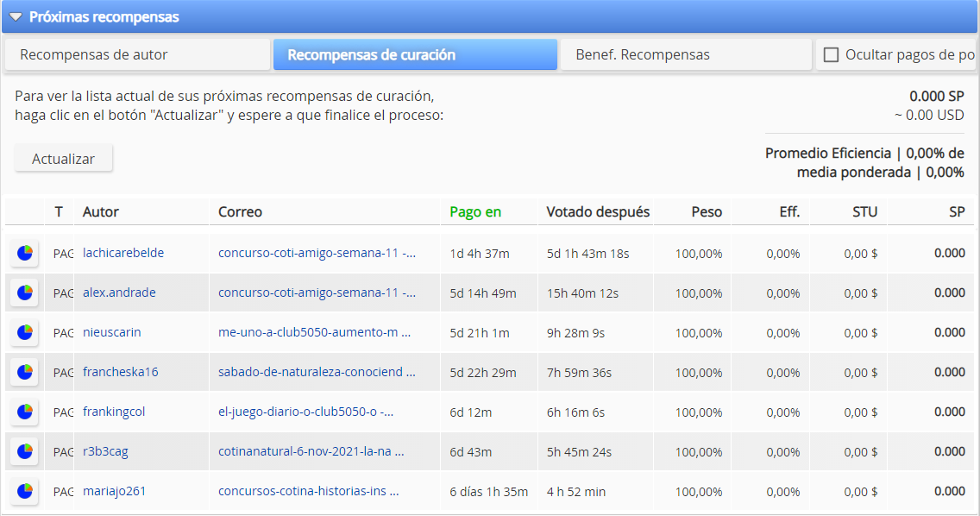Click the pie chart icon in the r3b3cag row
The width and height of the screenshot is (980, 516).
(x=24, y=451)
